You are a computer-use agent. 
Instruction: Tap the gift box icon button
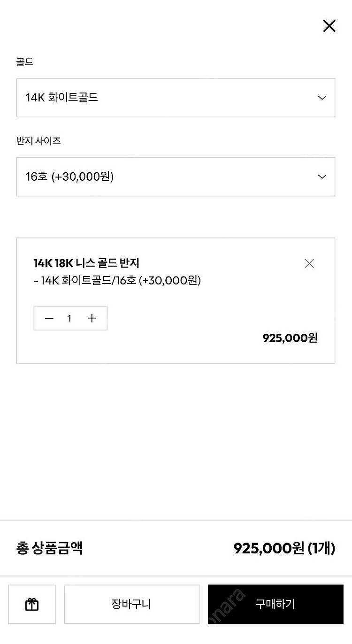(32, 604)
